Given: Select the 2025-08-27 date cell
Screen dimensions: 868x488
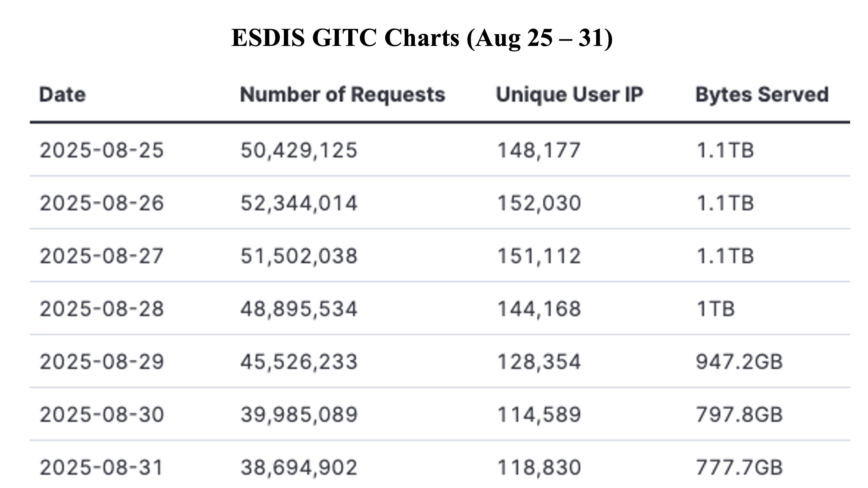Looking at the screenshot, I should coord(102,256).
